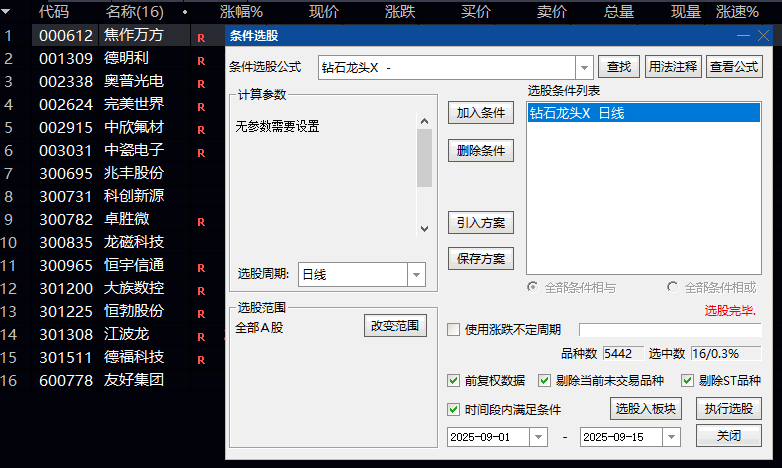The height and width of the screenshot is (468, 782).
Task: Click the 改变范围 button
Action: [x=395, y=326]
